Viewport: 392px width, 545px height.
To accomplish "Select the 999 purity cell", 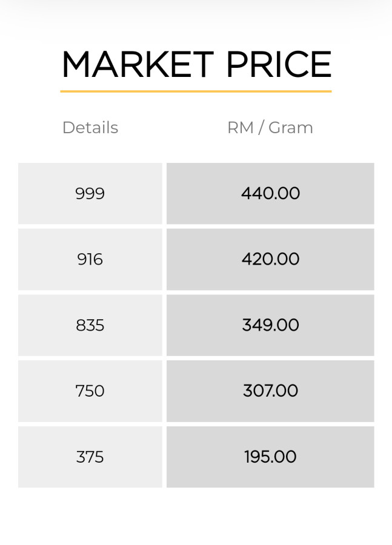I will pos(90,194).
